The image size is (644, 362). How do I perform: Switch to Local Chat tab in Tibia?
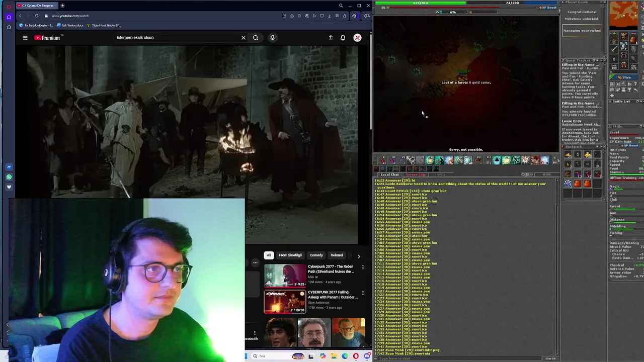pyautogui.click(x=389, y=174)
